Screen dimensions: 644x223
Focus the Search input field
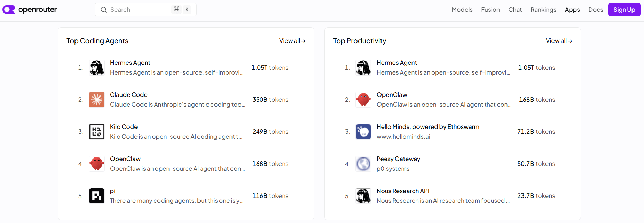146,10
